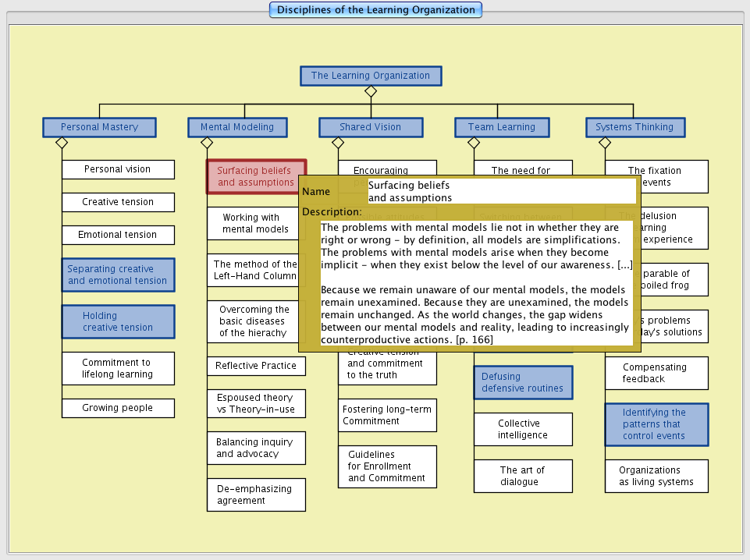Click the Name field in the popup
The width and height of the screenshot is (750, 560).
click(x=501, y=191)
